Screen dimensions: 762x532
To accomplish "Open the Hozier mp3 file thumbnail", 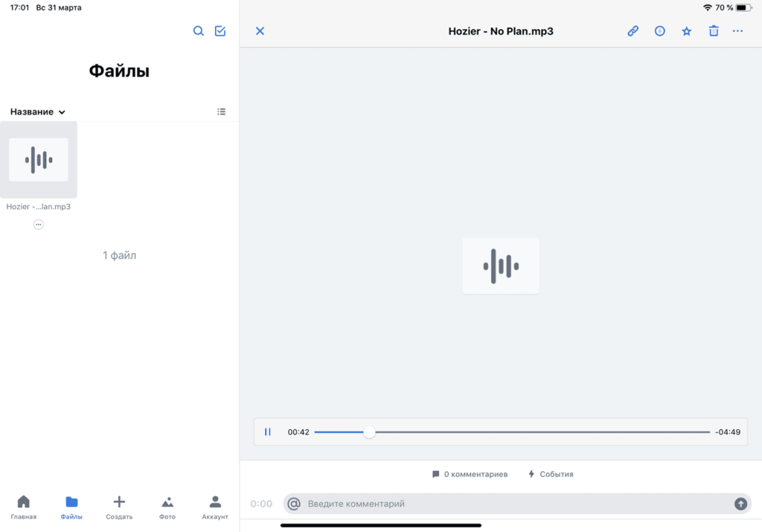I will (39, 160).
